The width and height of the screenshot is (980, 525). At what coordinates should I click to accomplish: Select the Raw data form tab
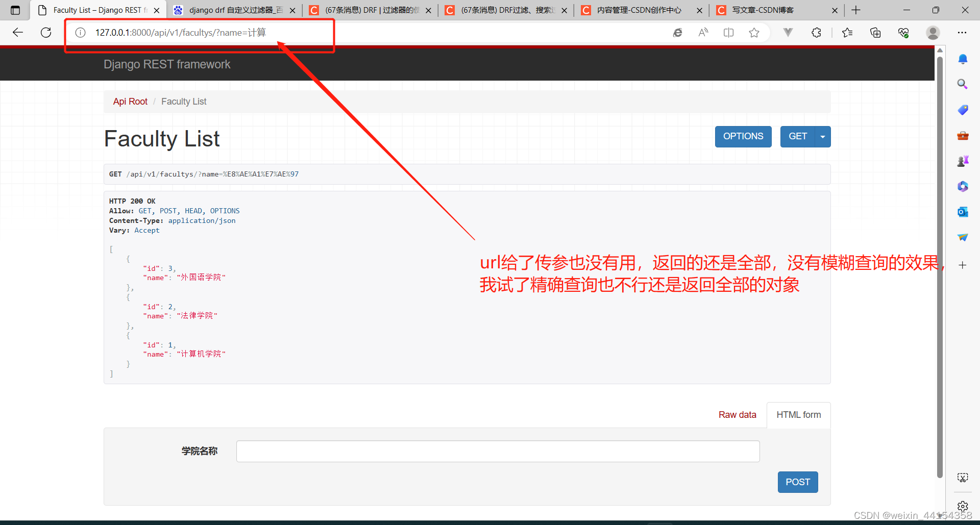(x=738, y=415)
